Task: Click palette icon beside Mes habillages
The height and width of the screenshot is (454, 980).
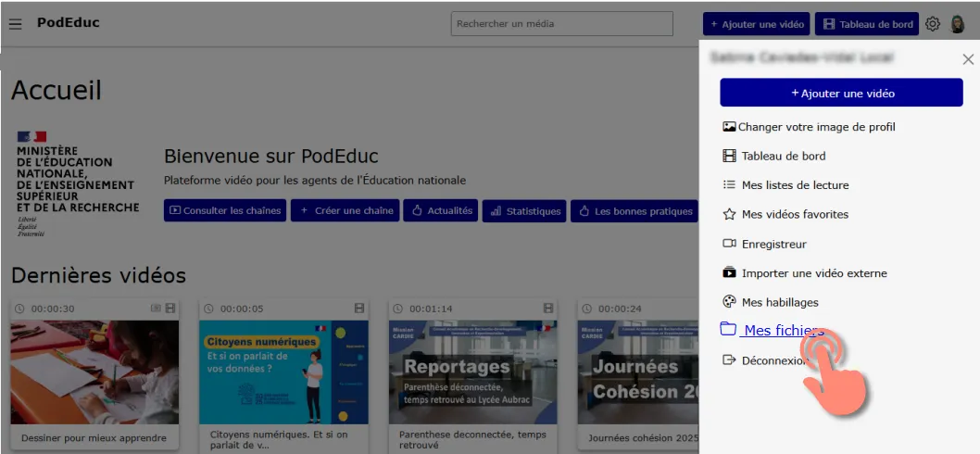Action: pyautogui.click(x=729, y=302)
